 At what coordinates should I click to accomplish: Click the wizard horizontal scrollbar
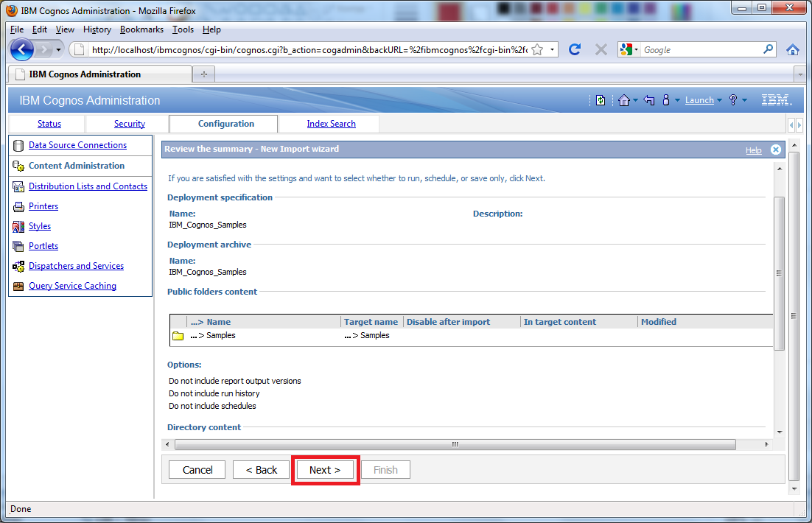pos(455,444)
